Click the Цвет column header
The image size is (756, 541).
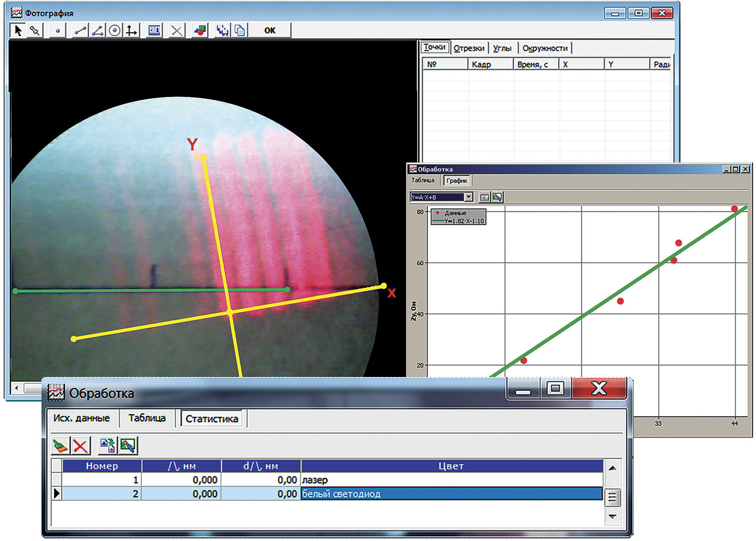point(451,466)
